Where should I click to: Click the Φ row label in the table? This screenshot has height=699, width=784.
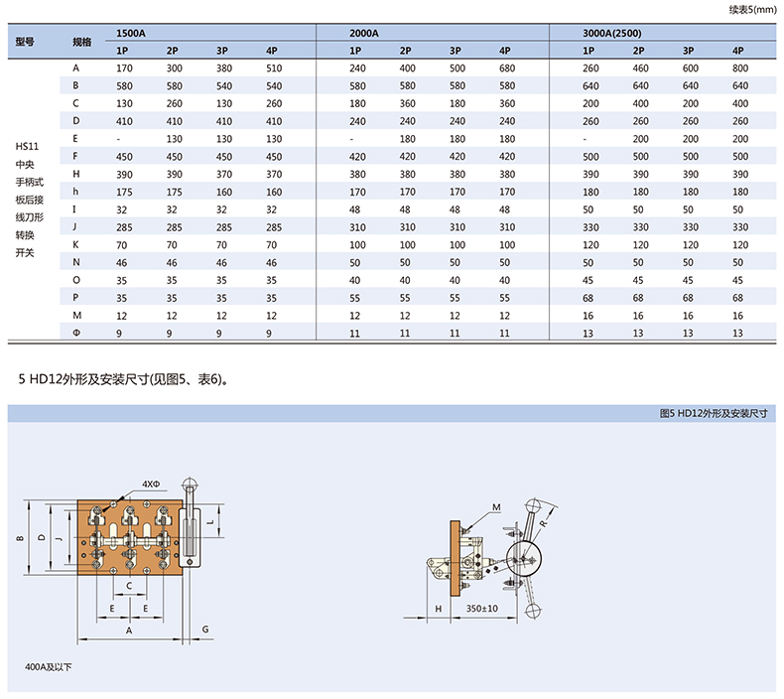click(x=76, y=335)
